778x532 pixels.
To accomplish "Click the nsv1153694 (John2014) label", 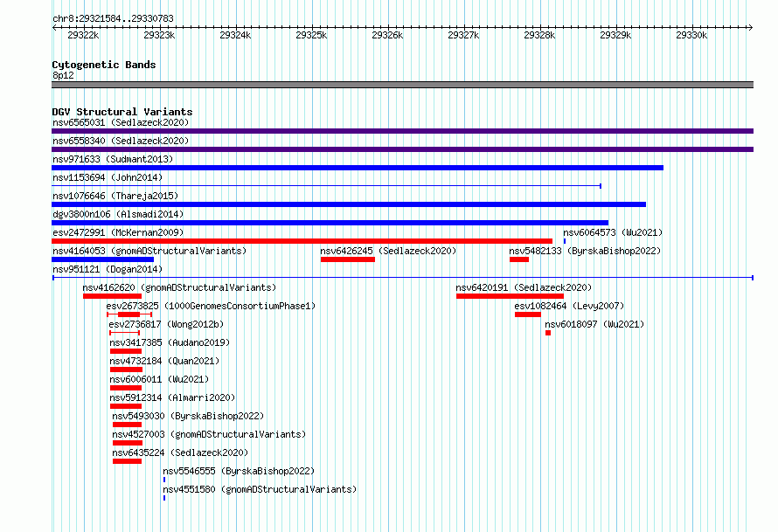I will click(108, 177).
